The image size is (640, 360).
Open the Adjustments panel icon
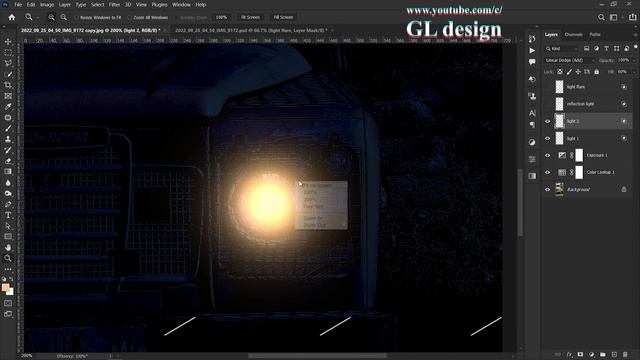[x=532, y=142]
